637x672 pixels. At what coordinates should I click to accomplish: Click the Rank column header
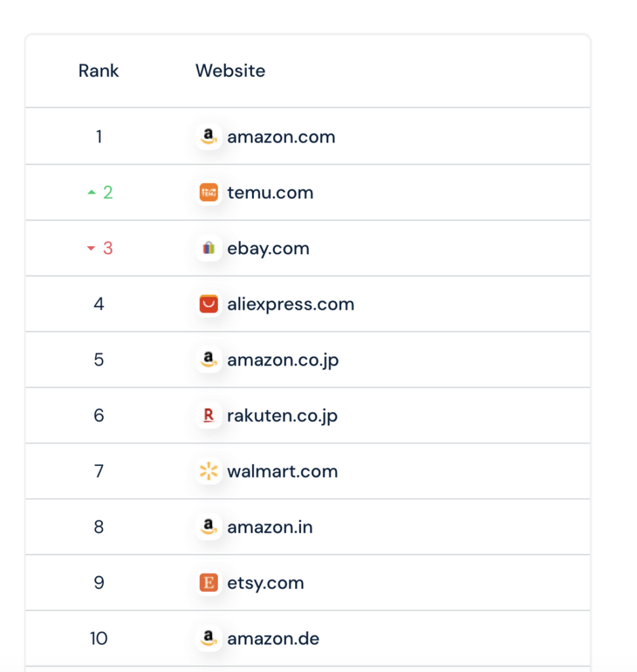pyautogui.click(x=98, y=71)
